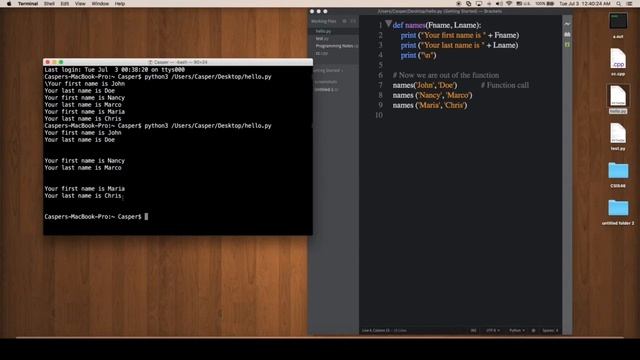640x360 pixels.
Task: Select the untitled file in Brackets project tree
Action: (x=326, y=89)
